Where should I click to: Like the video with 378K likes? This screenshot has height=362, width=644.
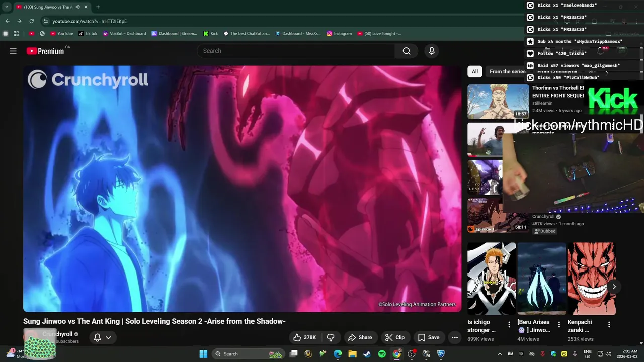(305, 337)
